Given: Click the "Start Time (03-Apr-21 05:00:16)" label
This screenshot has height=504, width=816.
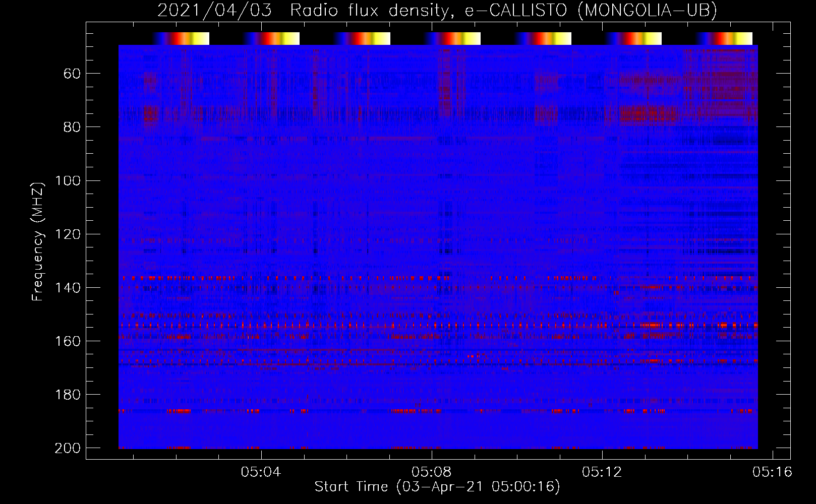Looking at the screenshot, I should point(437,487).
